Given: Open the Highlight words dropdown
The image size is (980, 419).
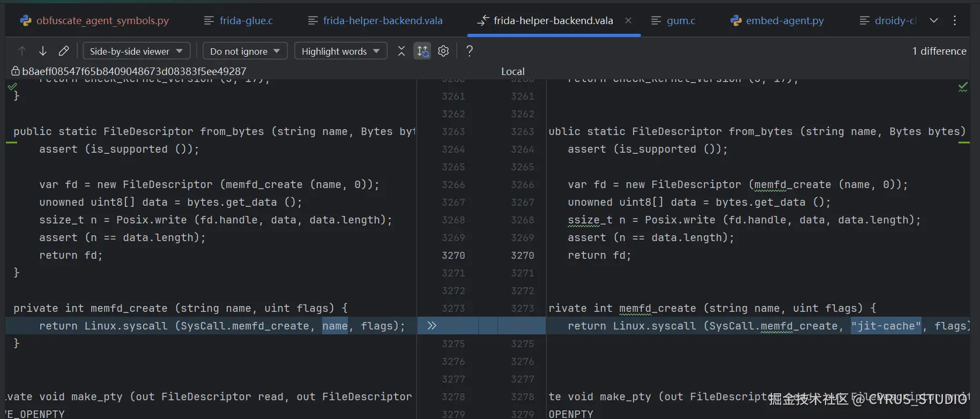Looking at the screenshot, I should click(x=340, y=51).
